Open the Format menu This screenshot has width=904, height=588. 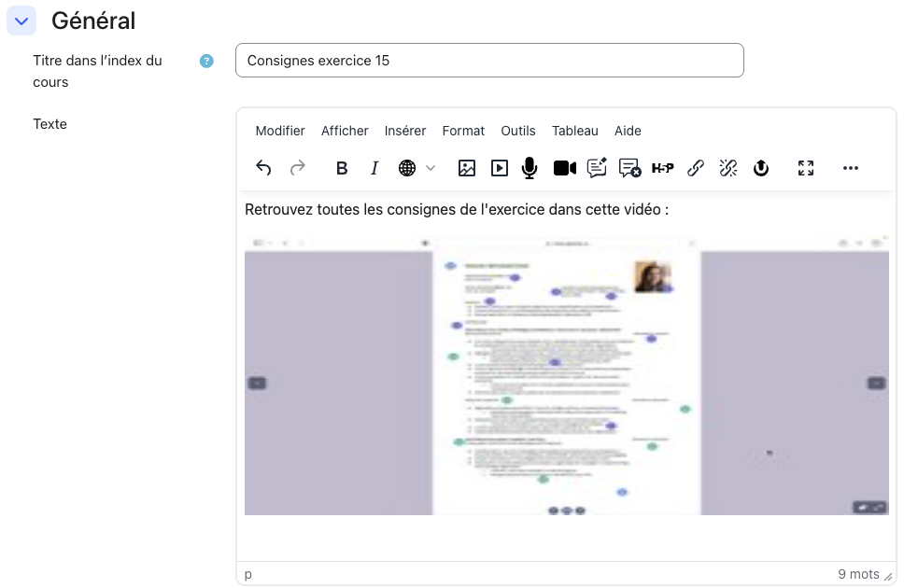click(463, 131)
